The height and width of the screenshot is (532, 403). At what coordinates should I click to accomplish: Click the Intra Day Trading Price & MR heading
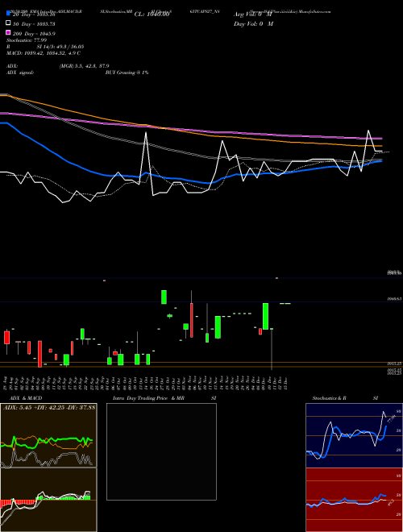click(148, 398)
